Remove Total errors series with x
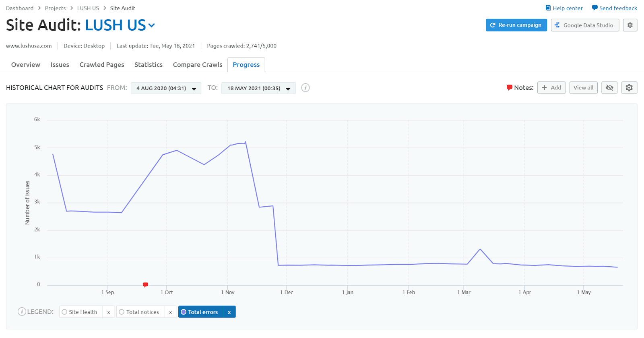The height and width of the screenshot is (338, 644). click(229, 312)
